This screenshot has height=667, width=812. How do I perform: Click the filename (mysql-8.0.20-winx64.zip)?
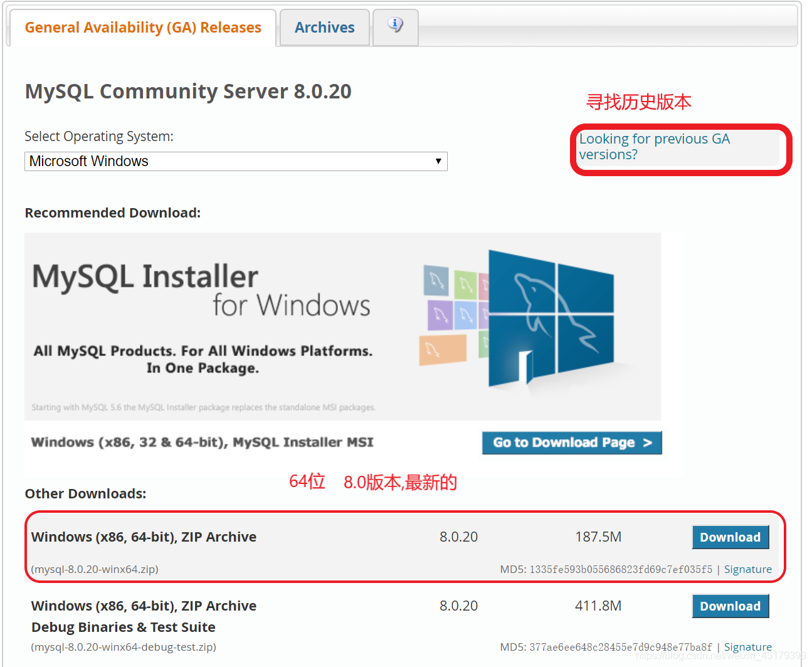pos(95,569)
